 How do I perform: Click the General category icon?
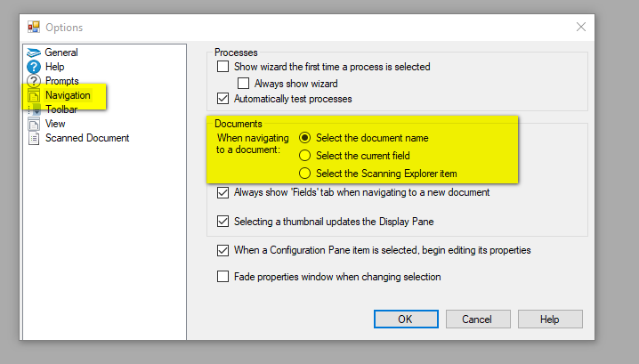(34, 53)
